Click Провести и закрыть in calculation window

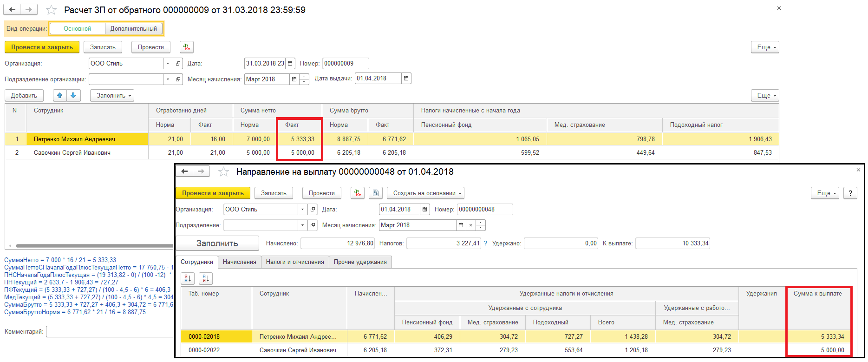(x=42, y=47)
